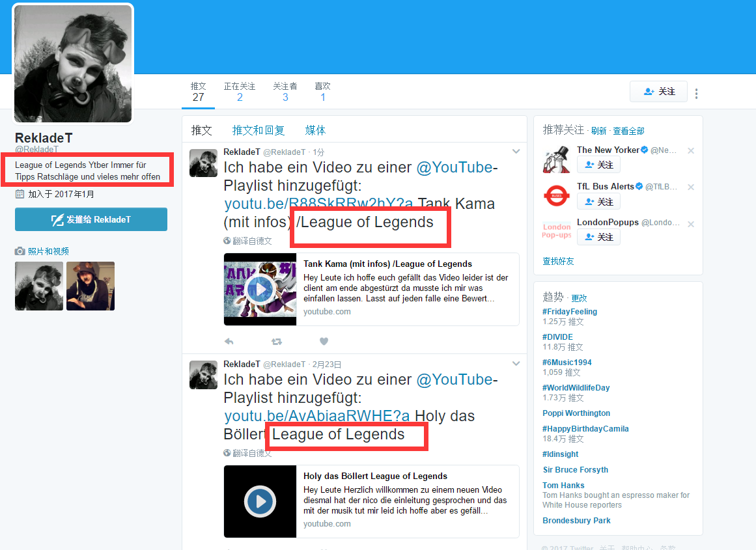This screenshot has width=756, height=550.
Task: Click the 照片和视频 photos and videos link
Action: pos(48,251)
